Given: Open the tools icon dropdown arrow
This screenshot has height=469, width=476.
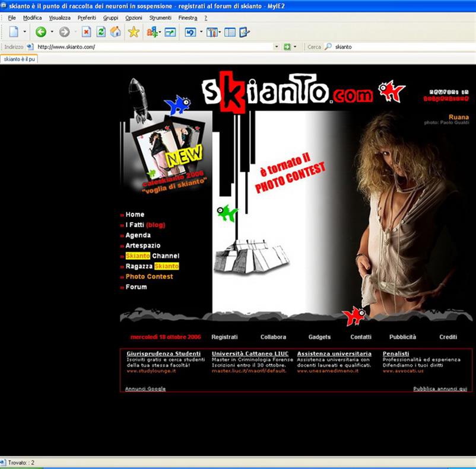Looking at the screenshot, I should coord(220,31).
